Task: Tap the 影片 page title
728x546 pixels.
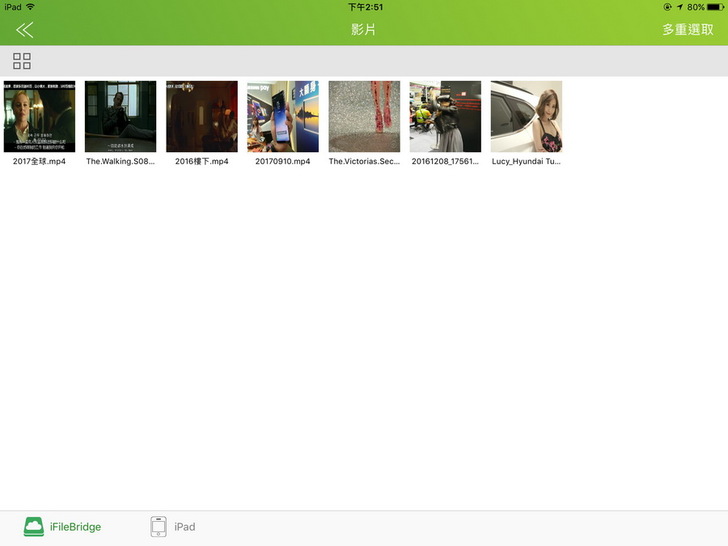Action: [364, 30]
